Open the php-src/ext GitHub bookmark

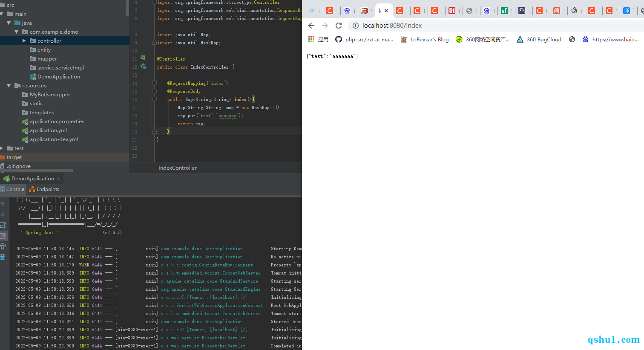pos(364,39)
